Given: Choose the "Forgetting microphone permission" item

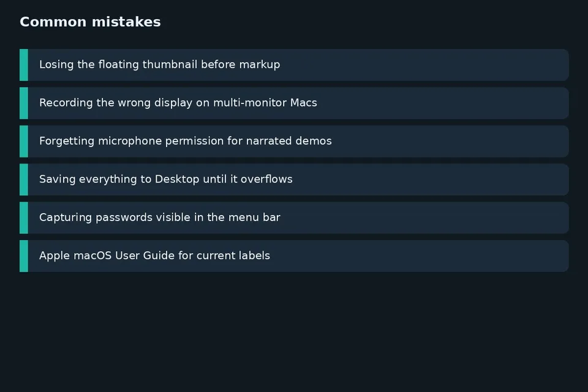Looking at the screenshot, I should click(x=294, y=141).
